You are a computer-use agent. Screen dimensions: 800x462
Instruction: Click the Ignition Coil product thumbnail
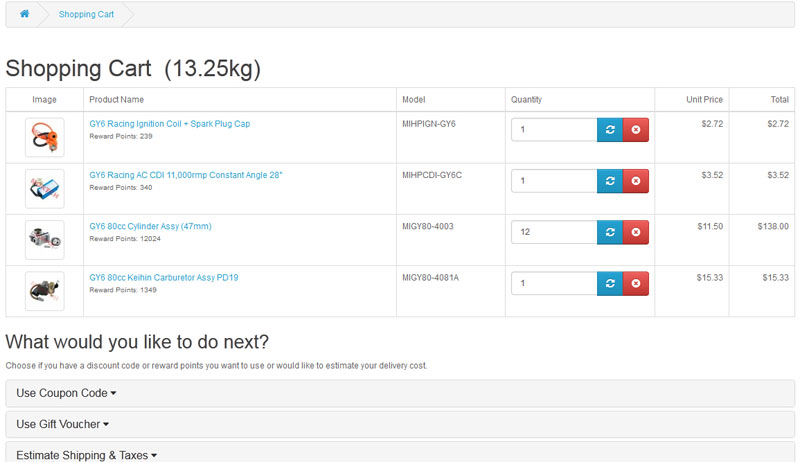coord(44,137)
